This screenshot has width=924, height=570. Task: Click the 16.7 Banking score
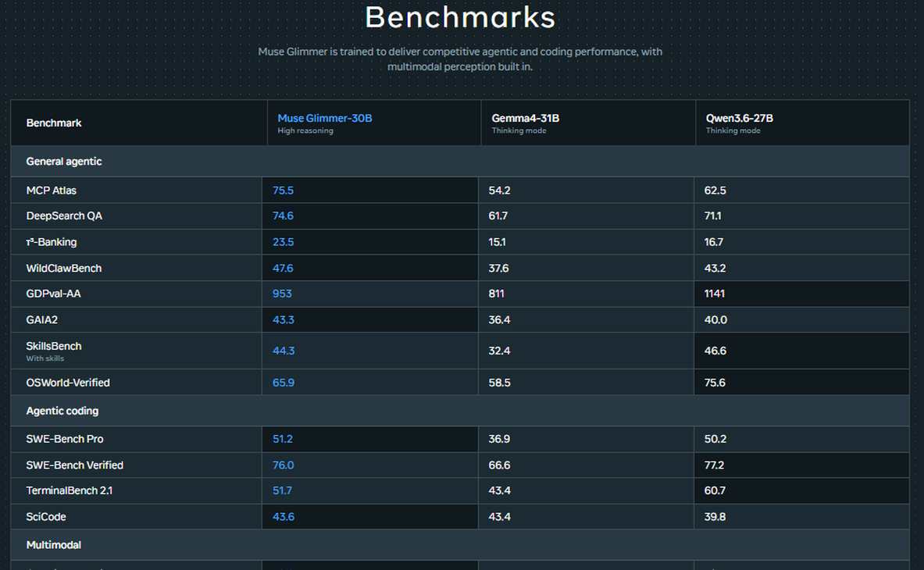(x=714, y=242)
